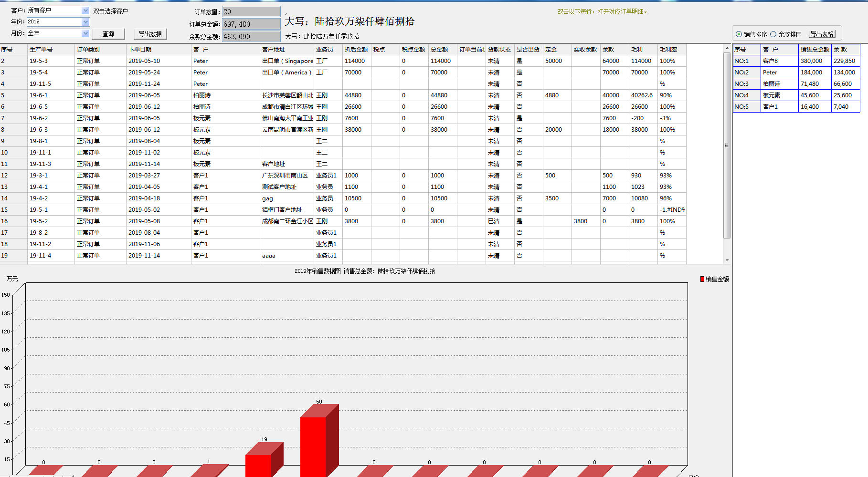This screenshot has width=868, height=477.
Task: Select order row 19-5-1
Action: [x=343, y=209]
